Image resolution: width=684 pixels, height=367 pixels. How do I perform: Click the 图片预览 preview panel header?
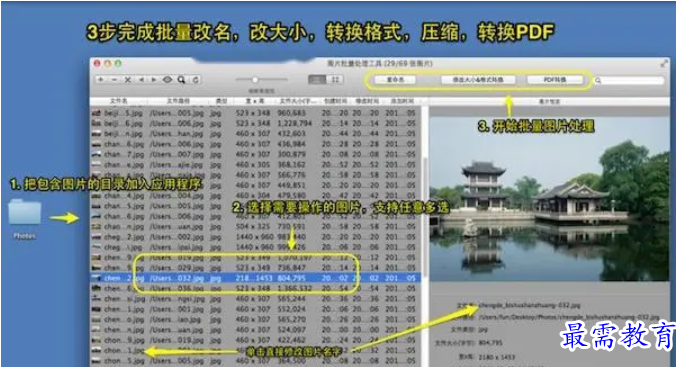[549, 101]
